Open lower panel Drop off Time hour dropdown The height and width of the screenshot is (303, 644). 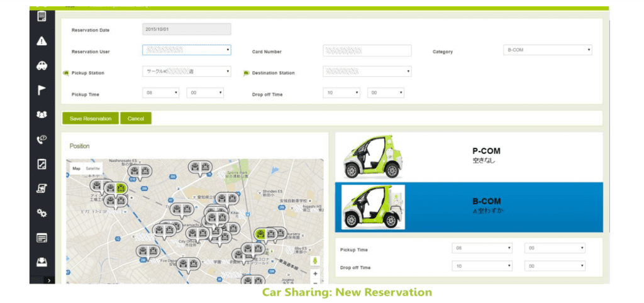(482, 266)
